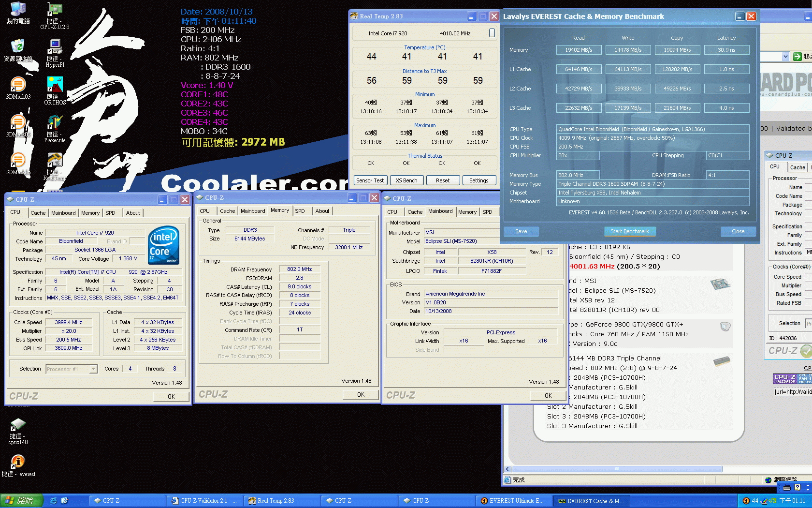Screen dimensions: 812x508
Task: Click the Real Temp title bar icon
Action: [354, 16]
